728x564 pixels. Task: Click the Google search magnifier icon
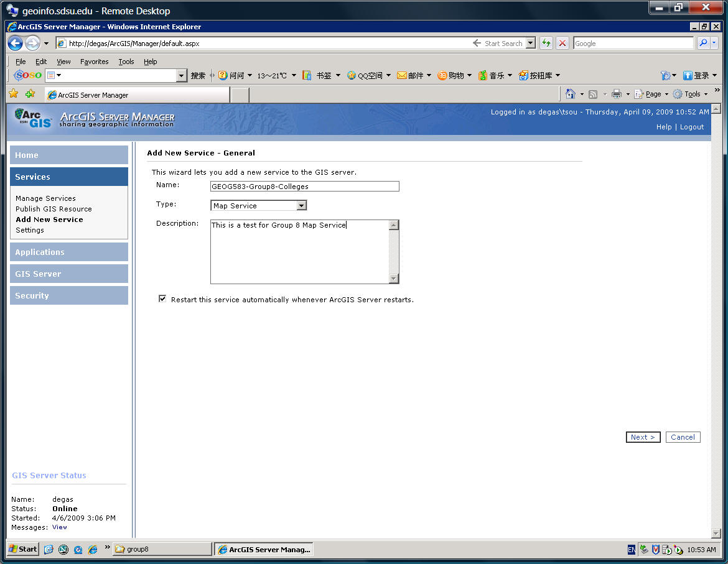pyautogui.click(x=703, y=43)
